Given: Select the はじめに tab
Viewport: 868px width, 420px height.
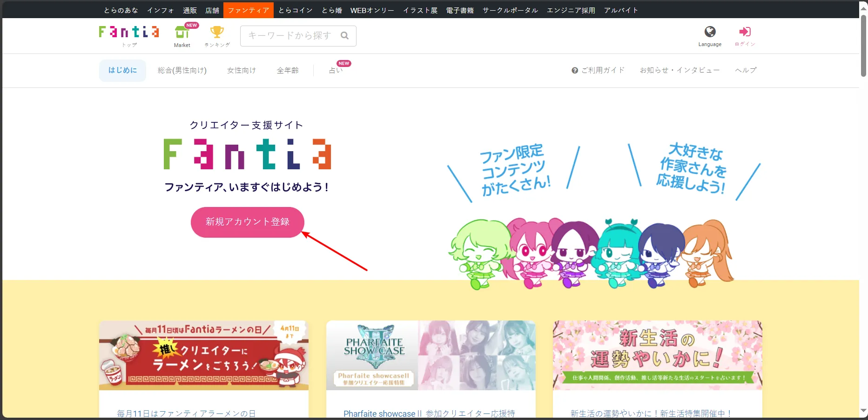Looking at the screenshot, I should coord(122,70).
